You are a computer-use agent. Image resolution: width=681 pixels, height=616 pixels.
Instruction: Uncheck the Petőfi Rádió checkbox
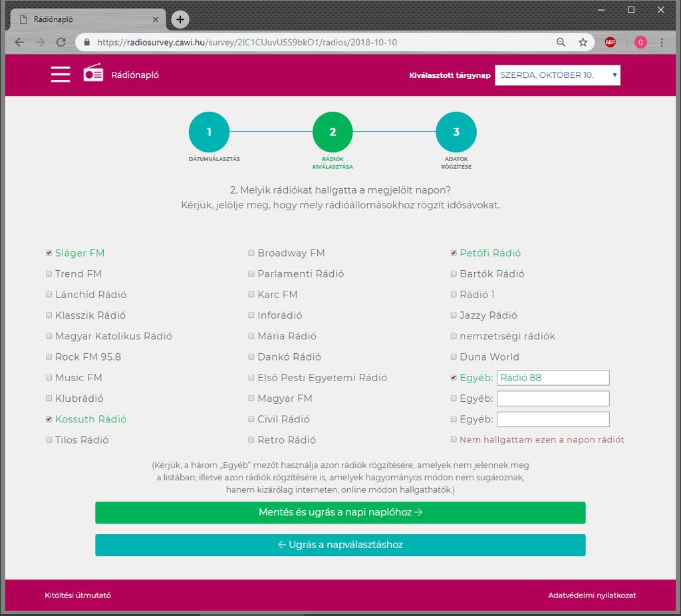click(454, 253)
